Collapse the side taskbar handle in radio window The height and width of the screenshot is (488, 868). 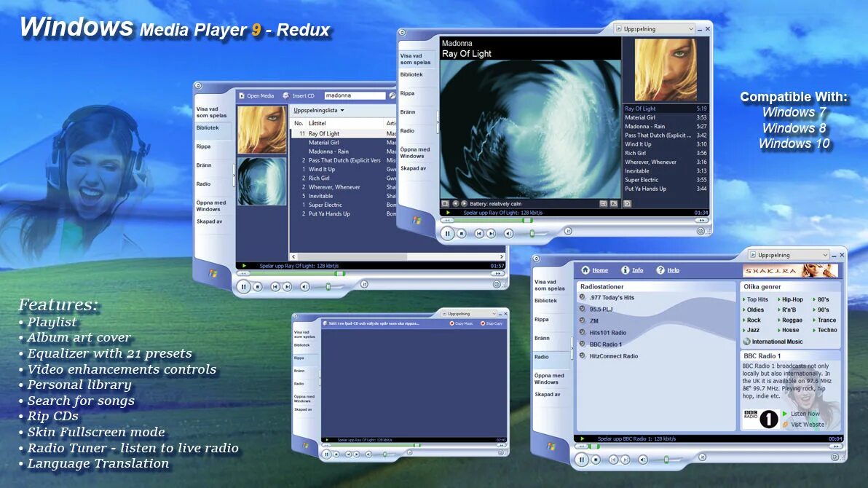[x=572, y=349]
